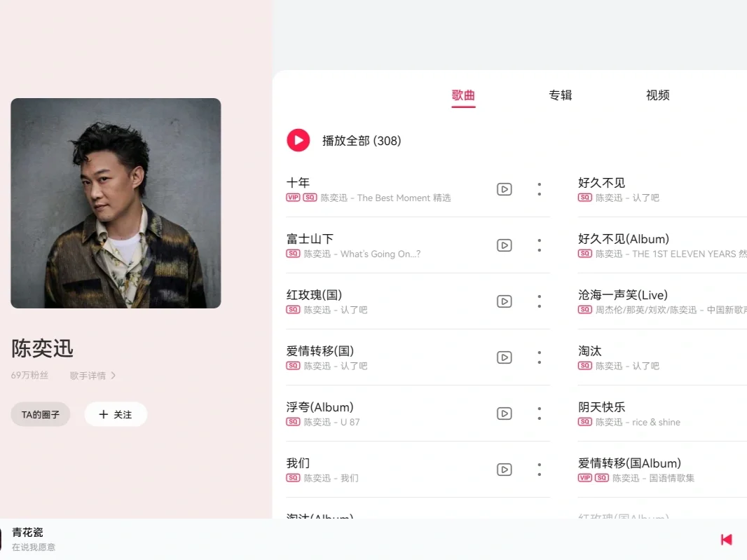Open the music video icon for 十年
Screen dimensions: 747x560
point(504,189)
